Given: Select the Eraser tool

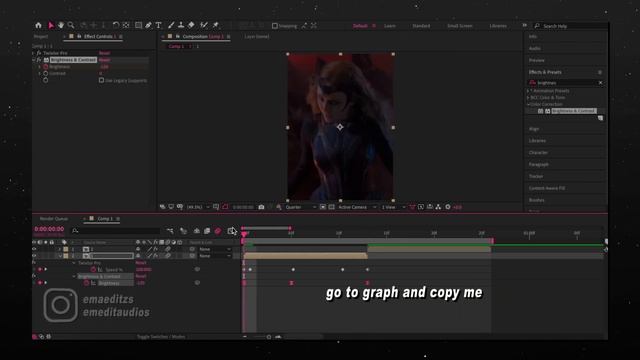Looking at the screenshot, I should 191,25.
